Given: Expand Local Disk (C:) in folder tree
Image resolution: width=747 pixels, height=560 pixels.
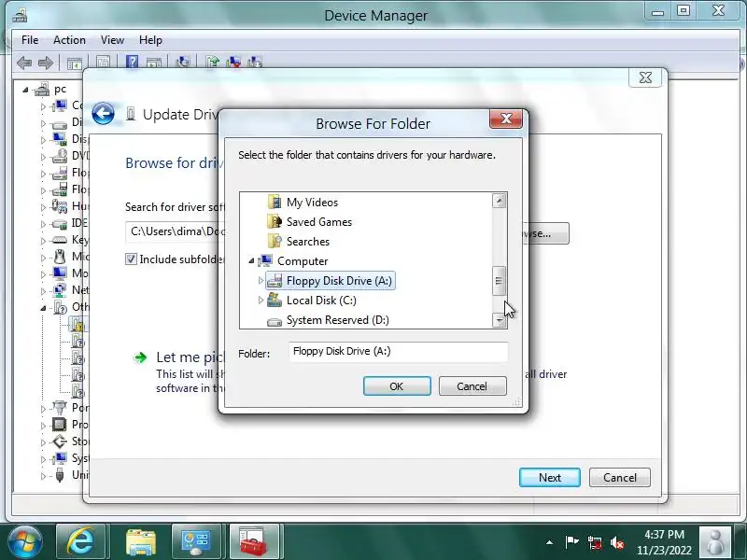Looking at the screenshot, I should (x=261, y=300).
